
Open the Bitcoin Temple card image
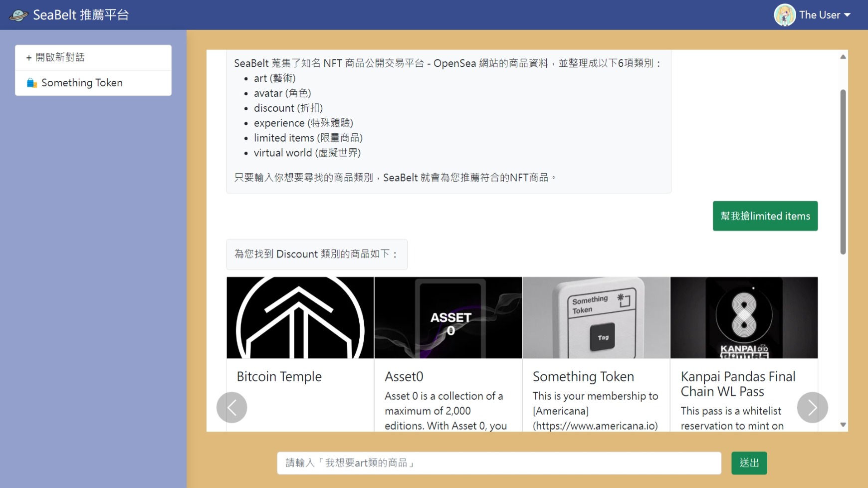(x=300, y=318)
